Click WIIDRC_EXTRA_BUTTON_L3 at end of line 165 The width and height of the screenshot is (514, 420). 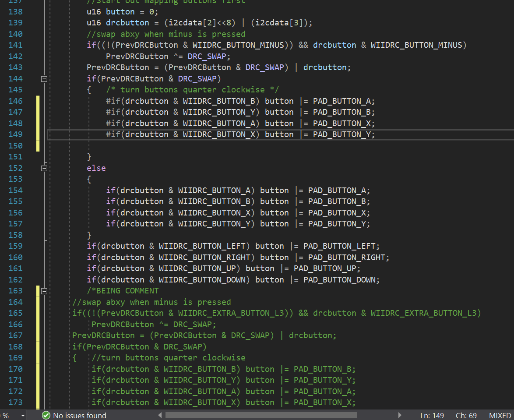click(423, 313)
